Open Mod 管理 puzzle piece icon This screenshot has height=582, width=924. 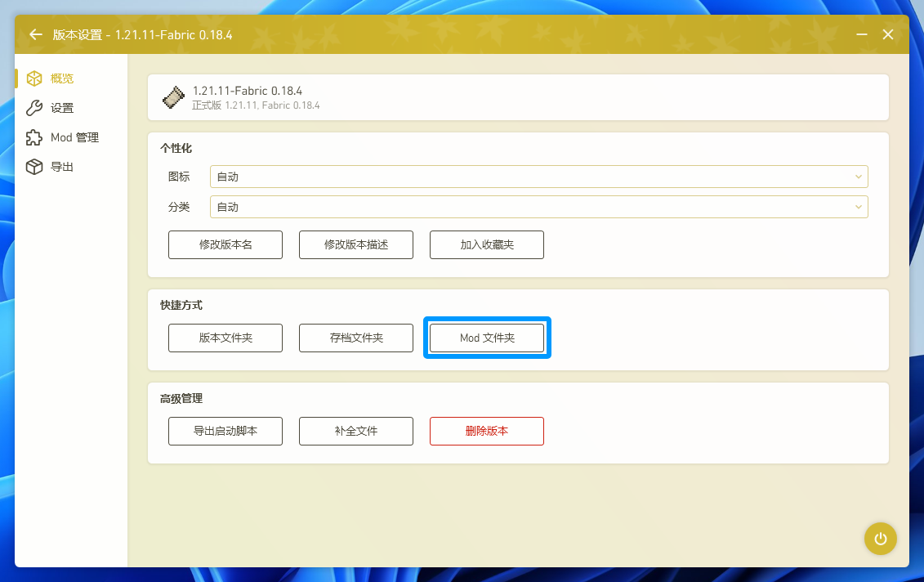click(x=34, y=137)
